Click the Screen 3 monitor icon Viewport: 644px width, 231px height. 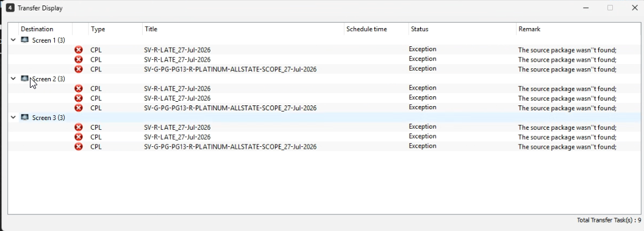pos(25,118)
